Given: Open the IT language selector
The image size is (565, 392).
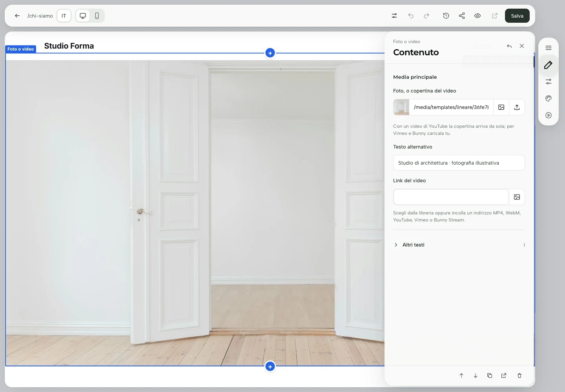Looking at the screenshot, I should click(64, 16).
